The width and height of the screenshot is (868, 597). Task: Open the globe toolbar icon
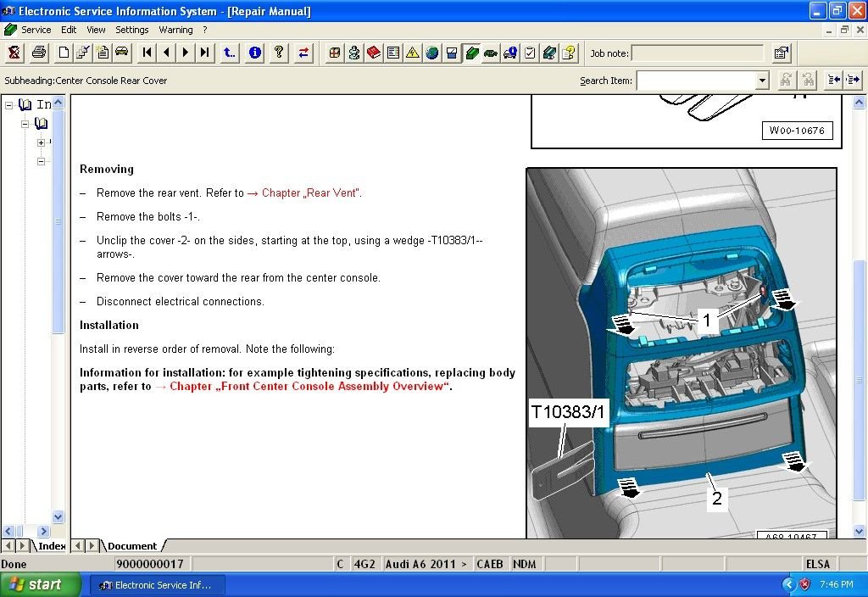pos(431,53)
